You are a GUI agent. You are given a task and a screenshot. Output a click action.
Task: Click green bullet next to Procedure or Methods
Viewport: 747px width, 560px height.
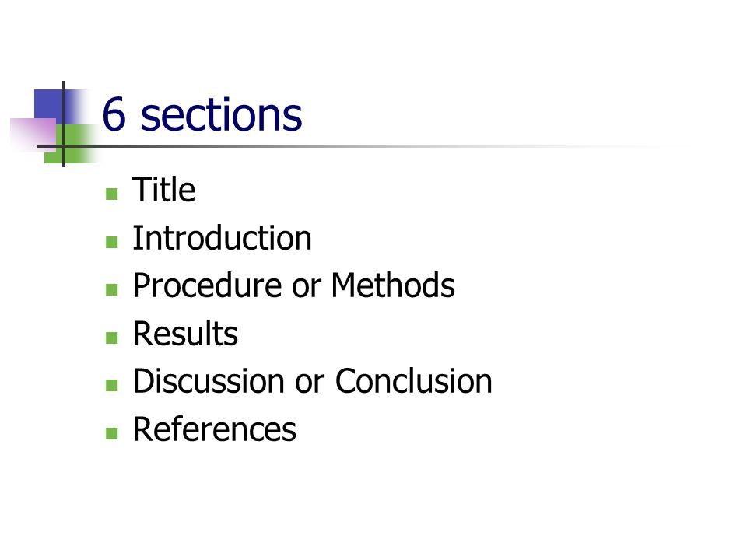pyautogui.click(x=112, y=289)
